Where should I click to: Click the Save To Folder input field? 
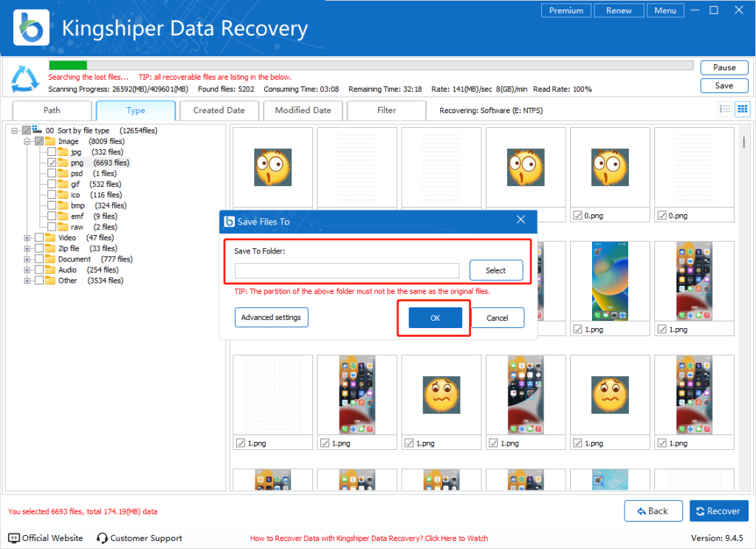click(347, 270)
